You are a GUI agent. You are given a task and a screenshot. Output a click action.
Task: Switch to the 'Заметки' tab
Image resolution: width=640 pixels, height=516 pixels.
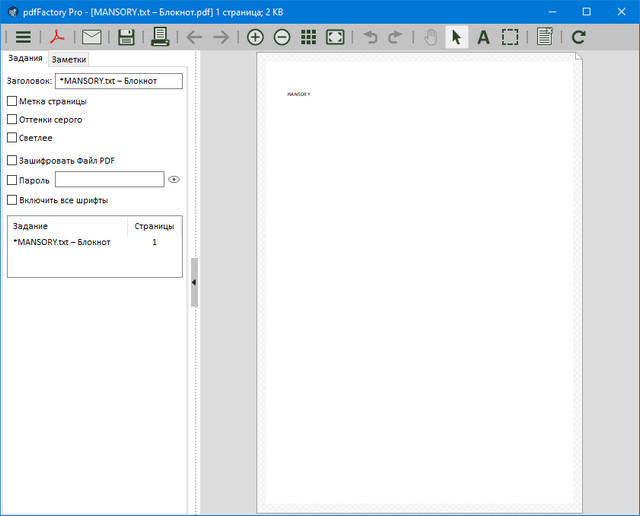click(x=69, y=60)
